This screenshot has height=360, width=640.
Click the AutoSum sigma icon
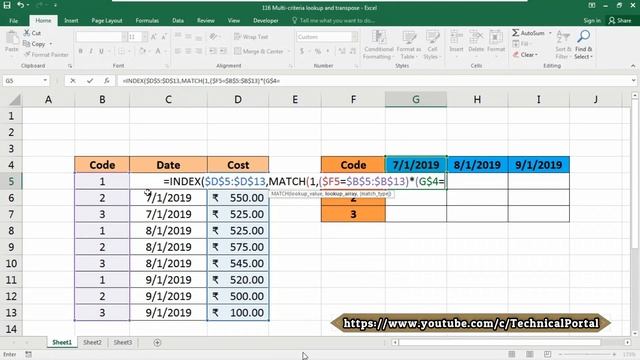click(516, 33)
